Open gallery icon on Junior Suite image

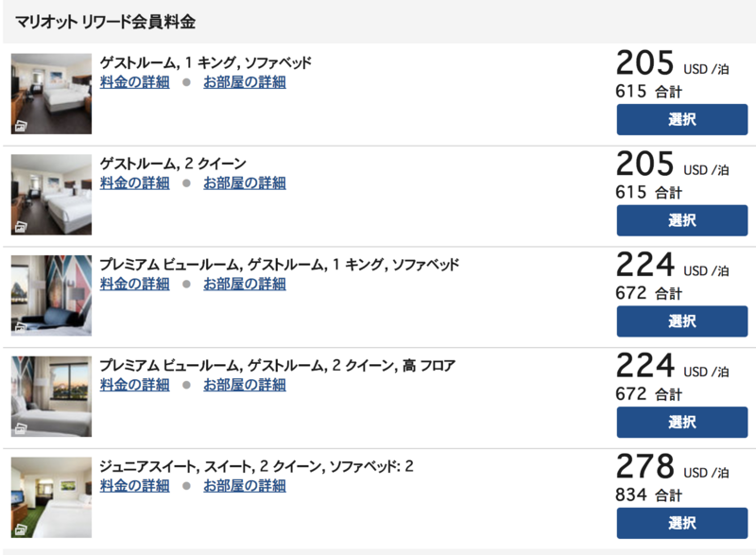point(21,529)
